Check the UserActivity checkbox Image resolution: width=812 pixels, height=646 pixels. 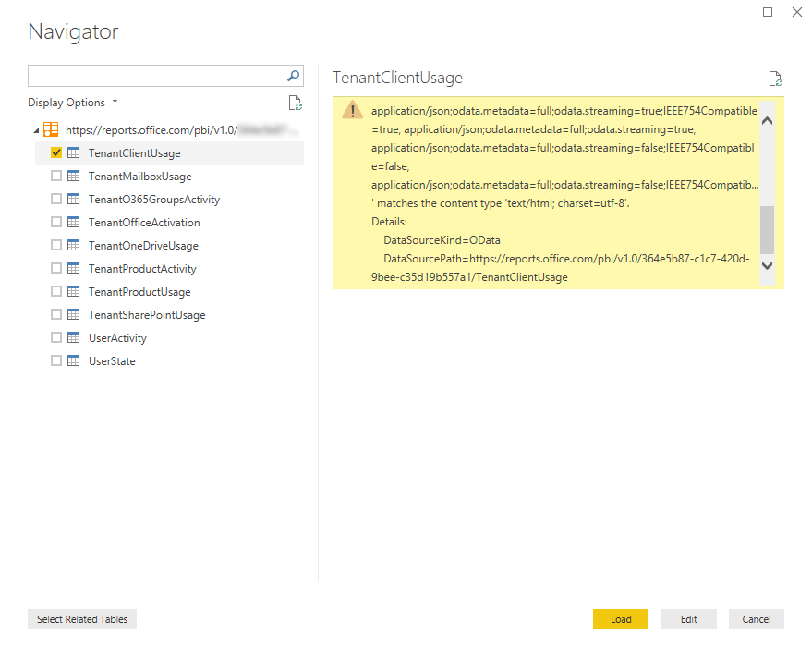[56, 337]
